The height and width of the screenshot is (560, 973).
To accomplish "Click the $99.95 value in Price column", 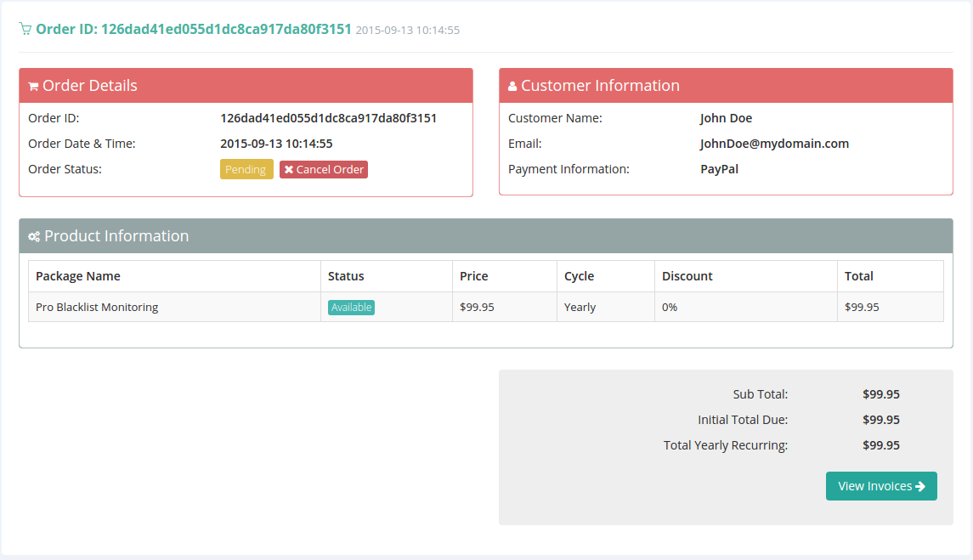I will [478, 308].
